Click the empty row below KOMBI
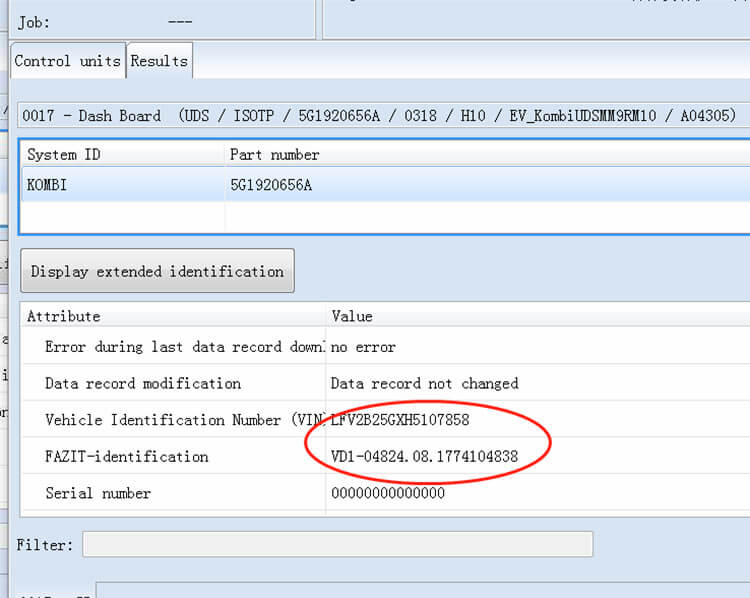The height and width of the screenshot is (598, 750). (120, 216)
